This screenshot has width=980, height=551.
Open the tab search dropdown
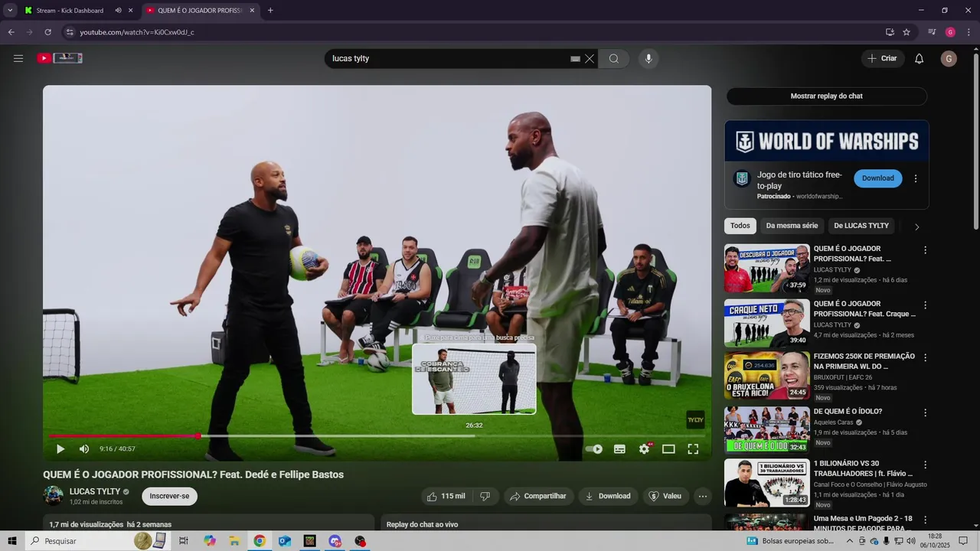point(10,11)
